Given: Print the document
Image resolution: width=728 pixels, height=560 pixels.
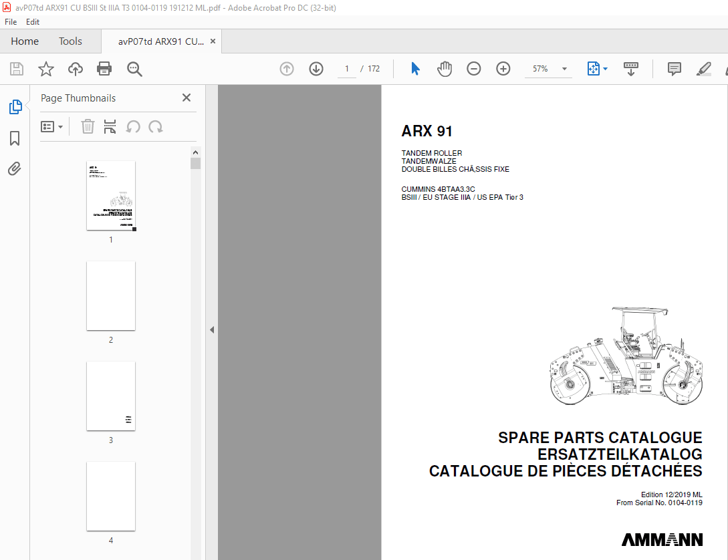Looking at the screenshot, I should [105, 68].
